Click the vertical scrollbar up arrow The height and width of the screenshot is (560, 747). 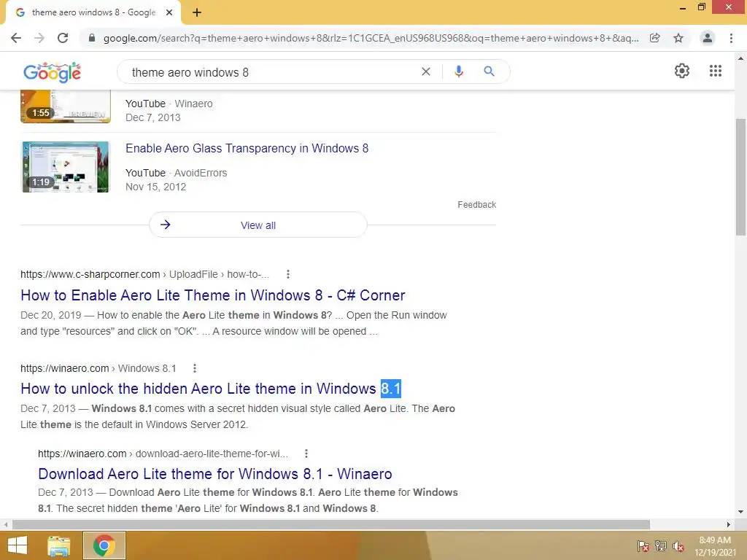pyautogui.click(x=740, y=59)
